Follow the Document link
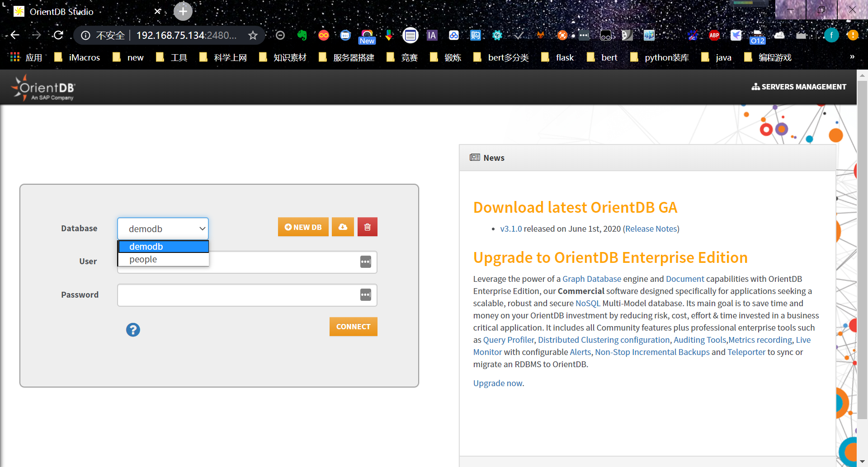 pyautogui.click(x=685, y=279)
